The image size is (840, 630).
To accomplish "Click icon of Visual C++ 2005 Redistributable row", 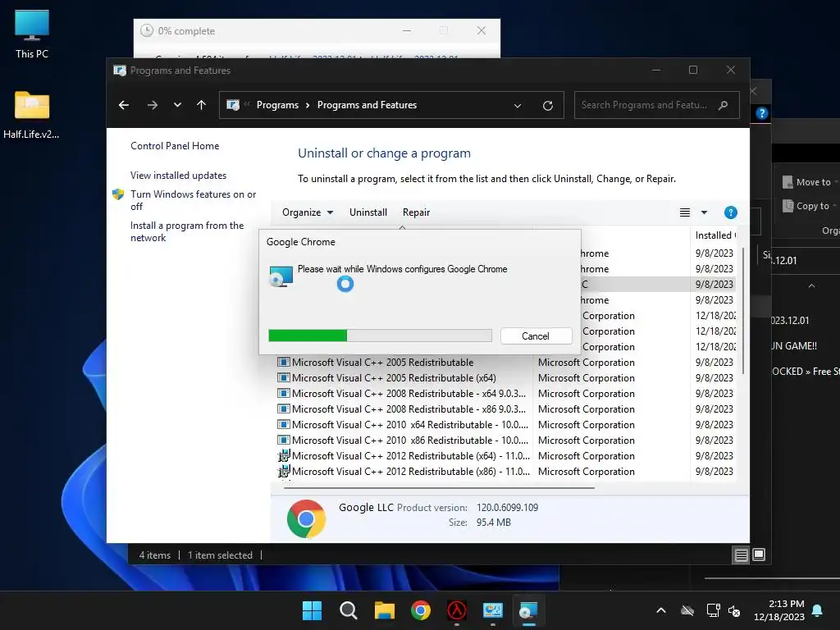I will coord(283,362).
